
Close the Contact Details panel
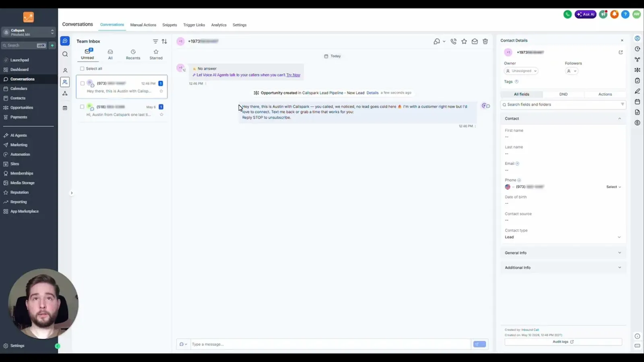(x=622, y=41)
